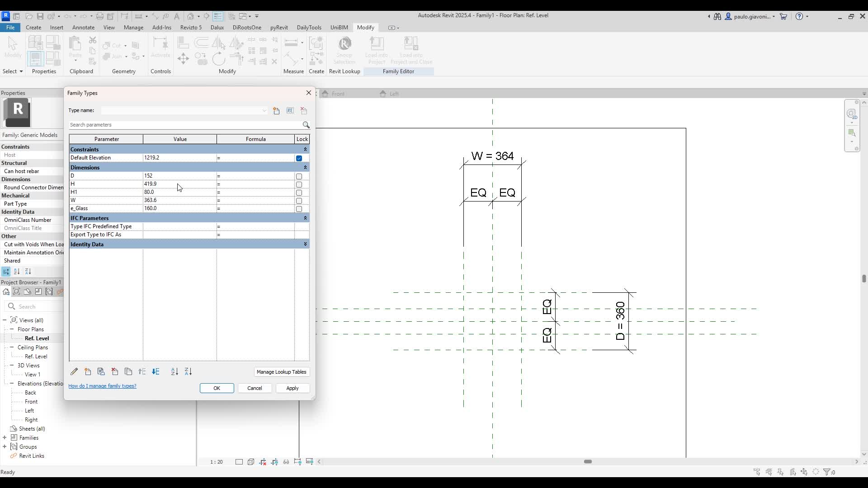Collapse the Dimensions group
Screen dimensions: 868x488
click(x=305, y=167)
